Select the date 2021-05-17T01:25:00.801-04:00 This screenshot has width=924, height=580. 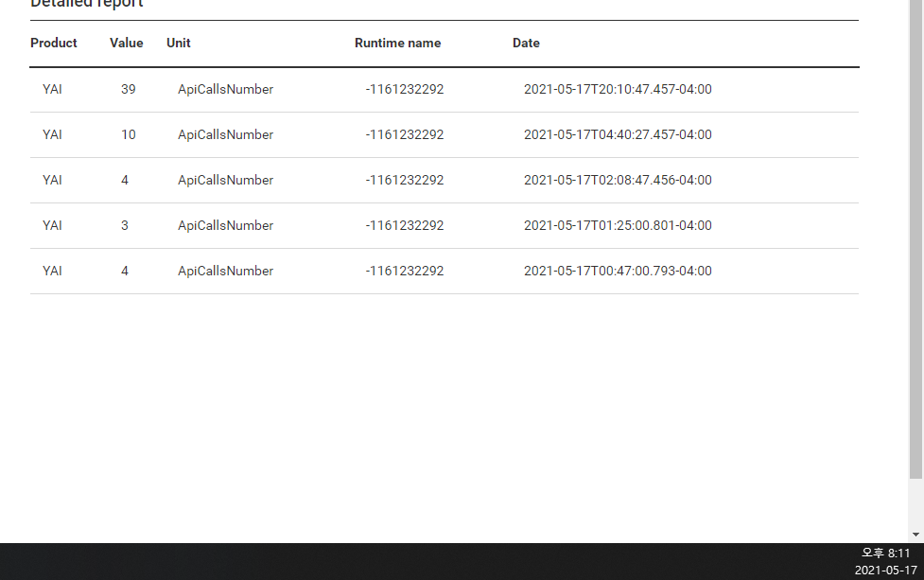coord(618,226)
